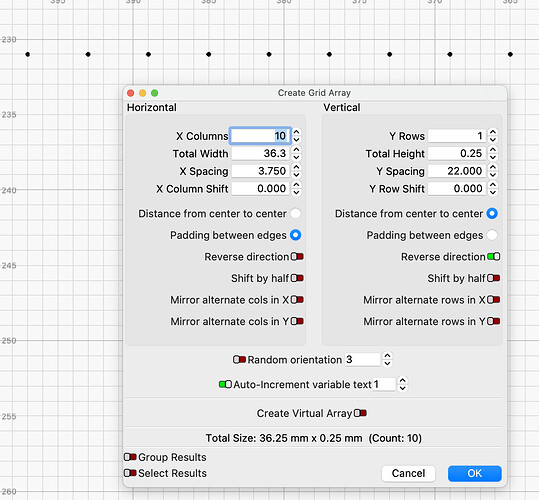Image resolution: width=539 pixels, height=500 pixels.
Task: Toggle horizontal Reverse direction switch
Action: click(x=297, y=257)
